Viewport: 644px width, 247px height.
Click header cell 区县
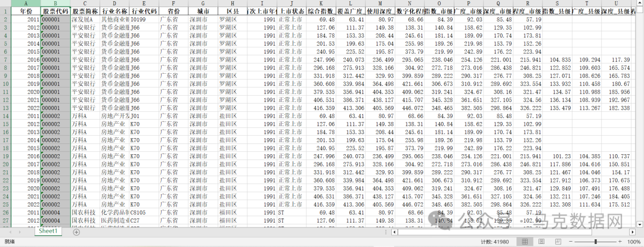pyautogui.click(x=233, y=11)
